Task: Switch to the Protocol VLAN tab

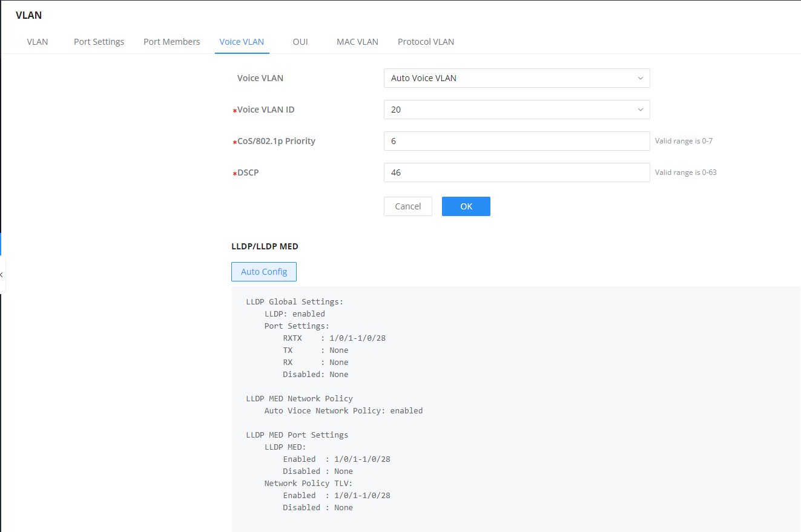Action: coord(426,42)
